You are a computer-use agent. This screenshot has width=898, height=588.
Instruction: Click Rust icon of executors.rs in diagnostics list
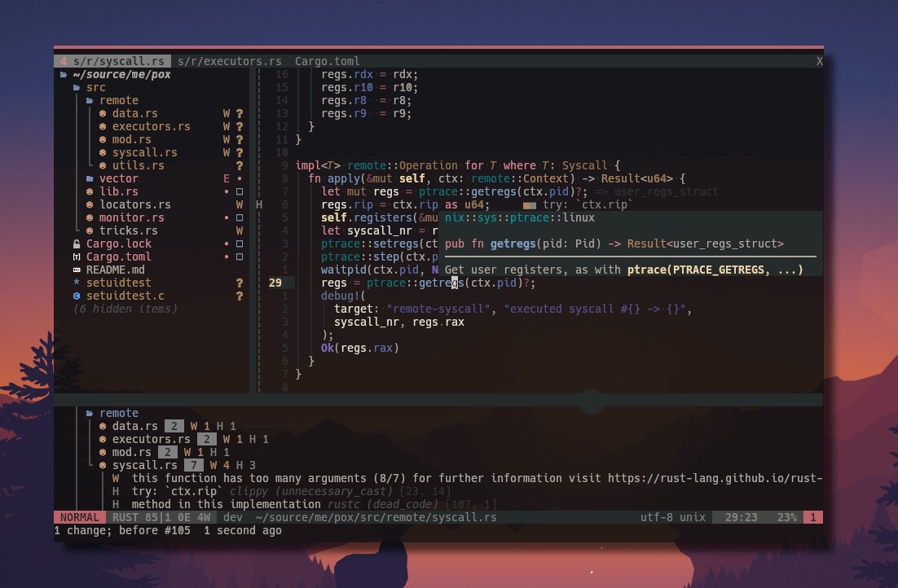point(103,439)
